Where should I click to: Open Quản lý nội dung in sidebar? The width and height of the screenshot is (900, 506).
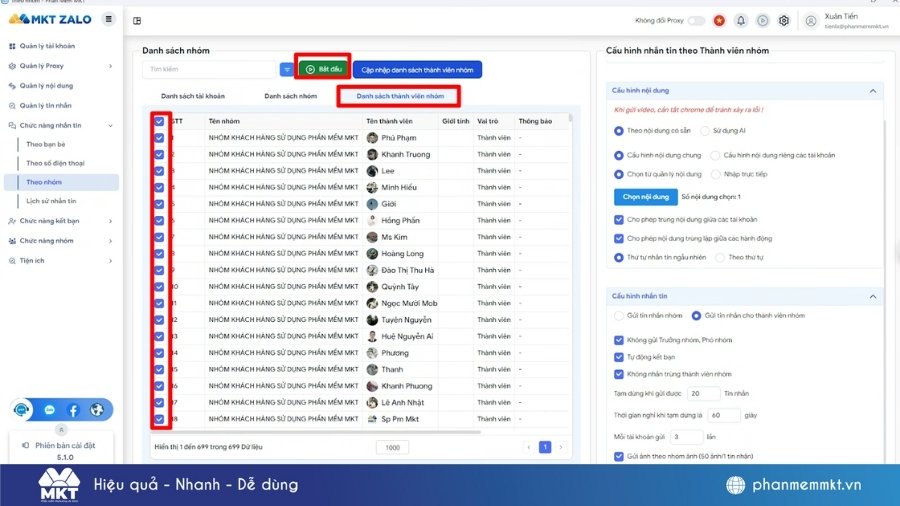46,85
